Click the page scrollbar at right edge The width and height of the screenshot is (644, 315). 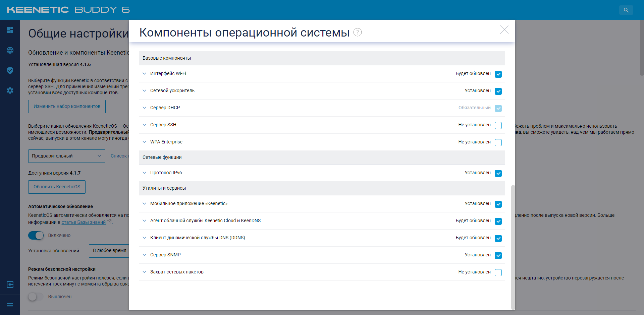[x=642, y=49]
